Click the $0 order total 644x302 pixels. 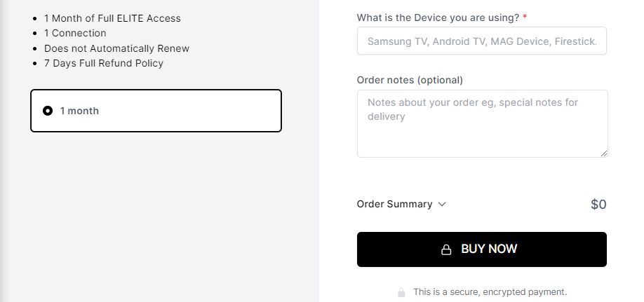[598, 205]
